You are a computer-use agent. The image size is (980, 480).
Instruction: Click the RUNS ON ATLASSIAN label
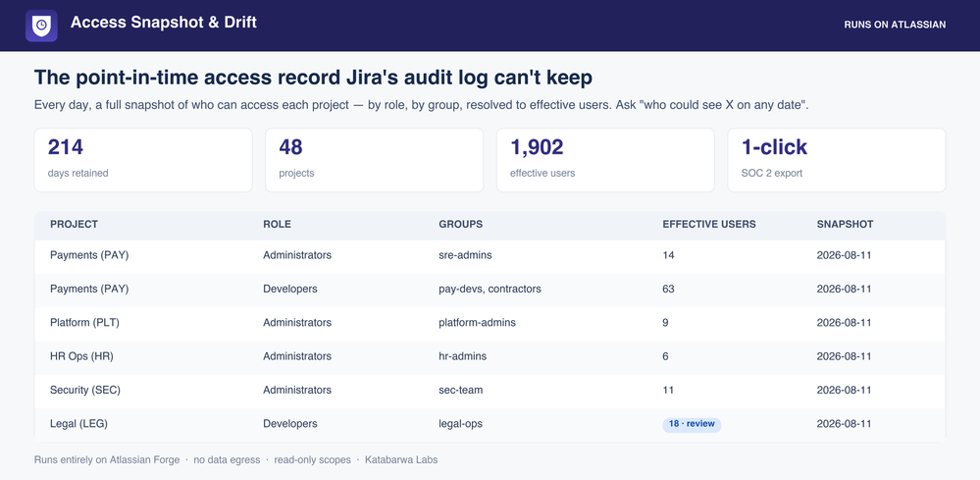(x=895, y=25)
